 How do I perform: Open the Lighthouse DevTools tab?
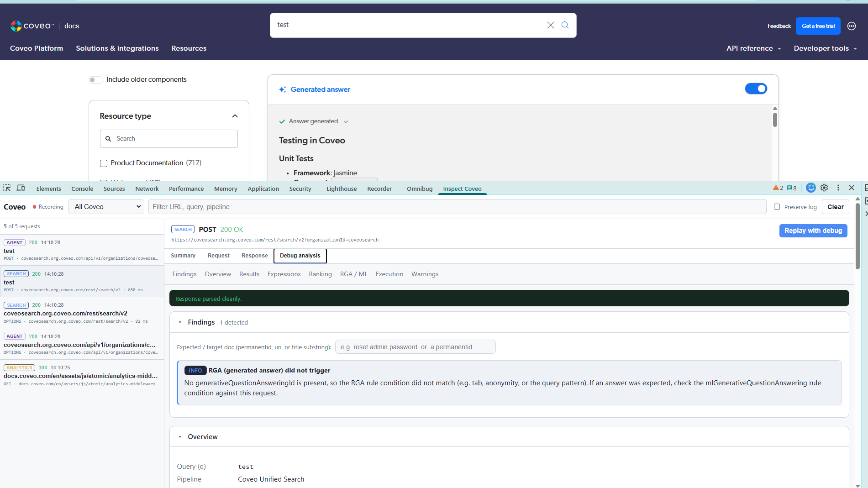342,189
